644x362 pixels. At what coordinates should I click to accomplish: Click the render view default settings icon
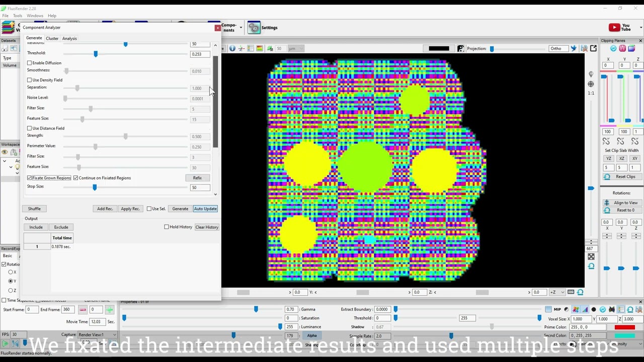click(x=584, y=48)
